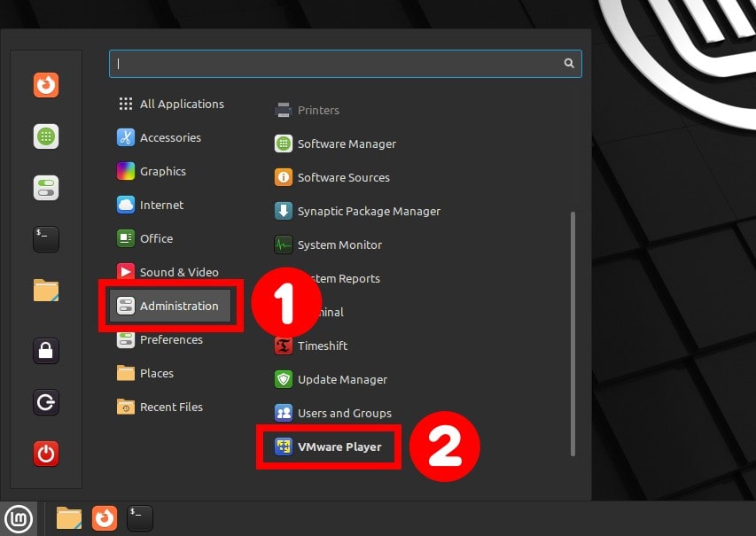Select the Preferences category

click(160, 340)
